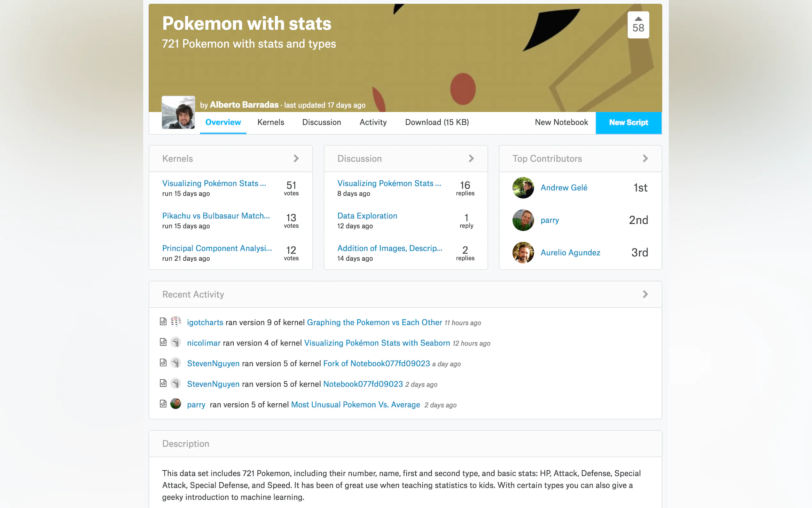Viewport: 812px width, 508px height.
Task: Click StevenNguyen's avatar in Recent Activity
Action: [176, 363]
